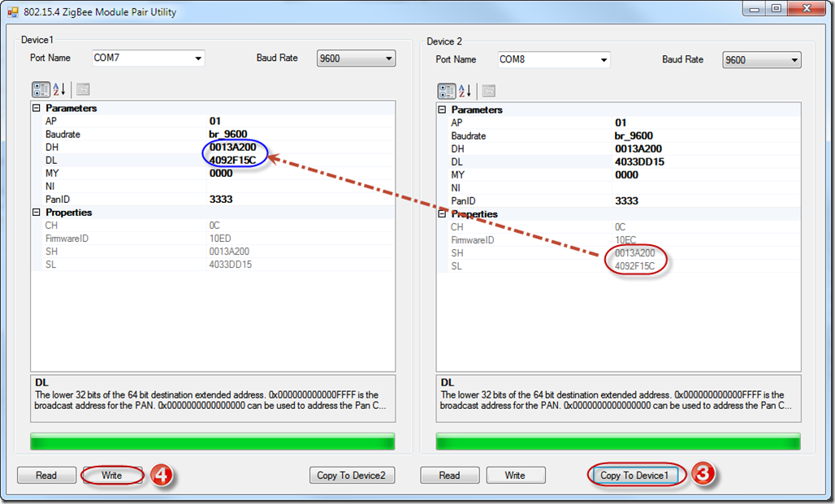This screenshot has width=835, height=504.
Task: Collapse Properties group in Device1 grid
Action: [37, 213]
